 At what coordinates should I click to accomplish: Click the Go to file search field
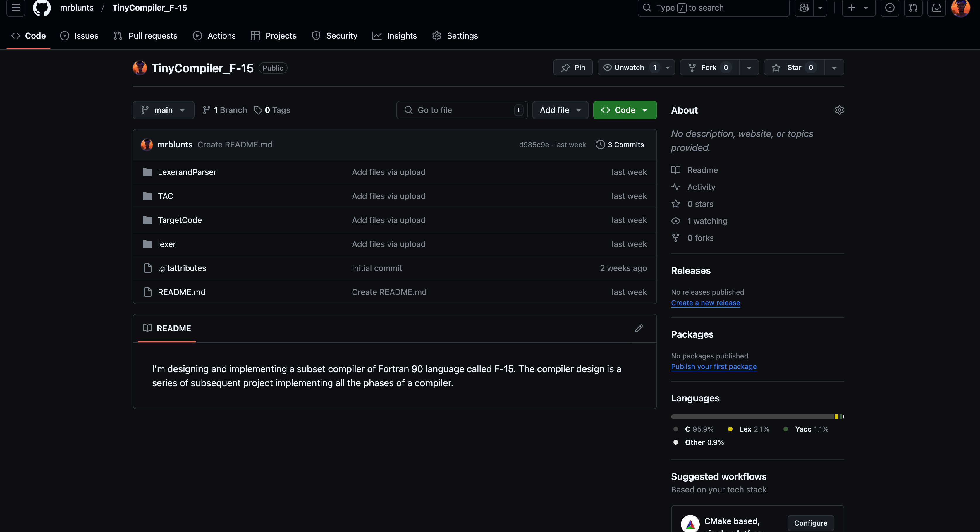[461, 110]
